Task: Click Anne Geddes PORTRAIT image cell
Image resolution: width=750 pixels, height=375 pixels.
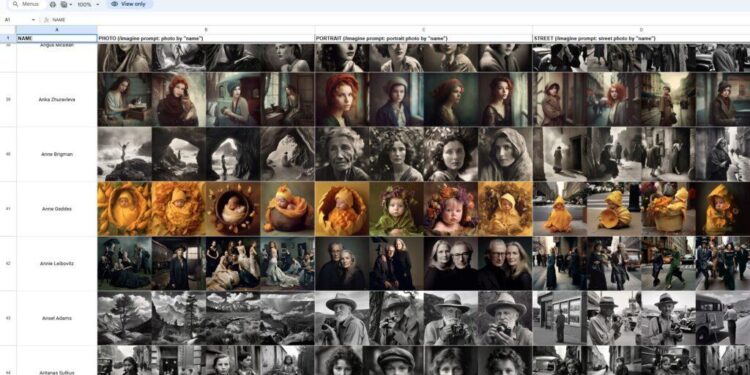Action: coord(424,209)
